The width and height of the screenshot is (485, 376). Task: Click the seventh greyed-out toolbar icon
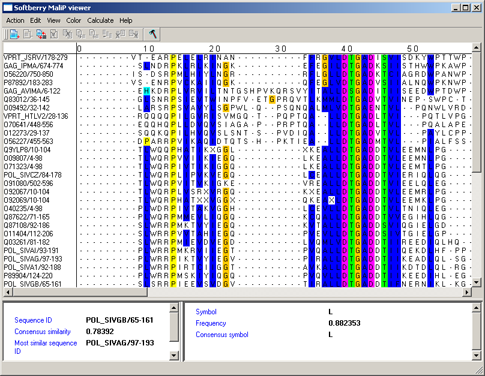click(94, 34)
